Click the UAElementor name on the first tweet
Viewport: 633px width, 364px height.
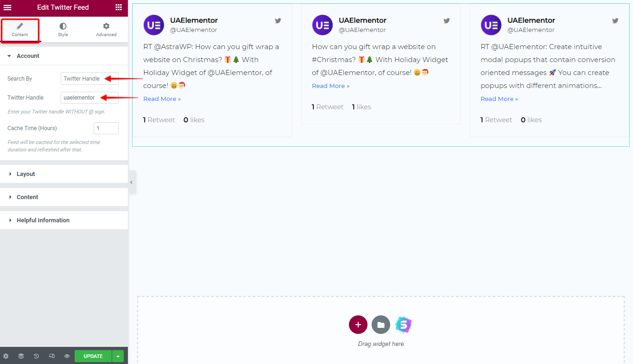[x=194, y=20]
